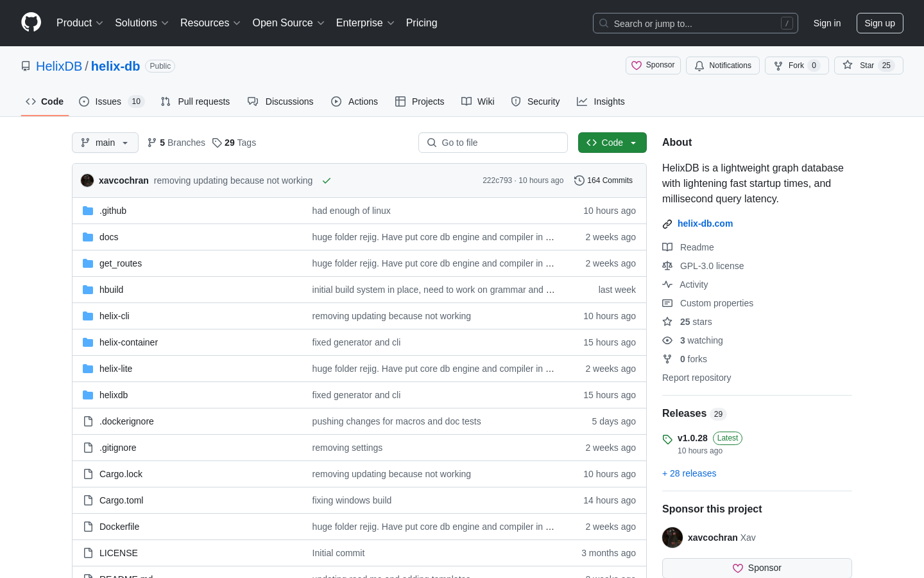Click the tag icon next to 29 Tags
This screenshot has height=578, width=924.
pos(217,143)
